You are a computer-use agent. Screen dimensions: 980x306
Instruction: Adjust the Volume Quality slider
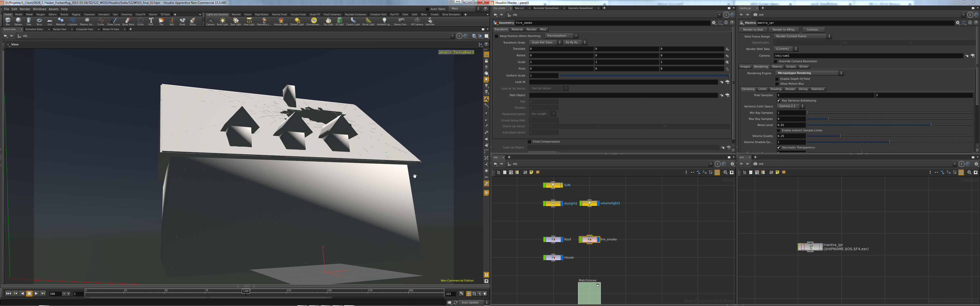[890, 136]
